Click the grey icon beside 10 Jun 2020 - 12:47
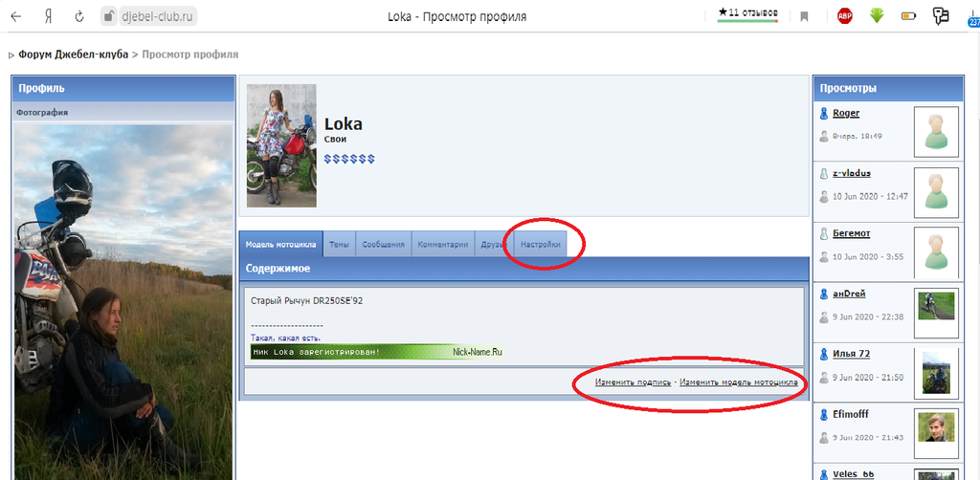The image size is (980, 480). [824, 196]
